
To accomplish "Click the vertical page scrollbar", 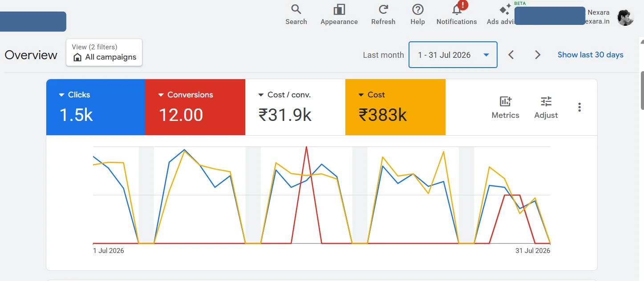I will [x=642, y=90].
